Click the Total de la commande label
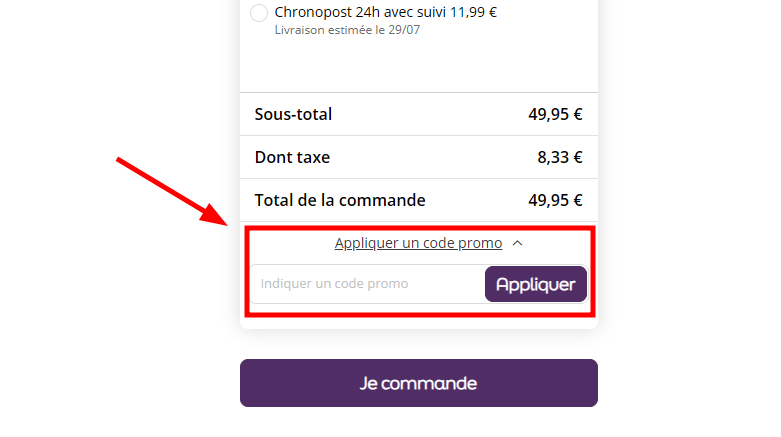This screenshot has width=781, height=437. 340,200
